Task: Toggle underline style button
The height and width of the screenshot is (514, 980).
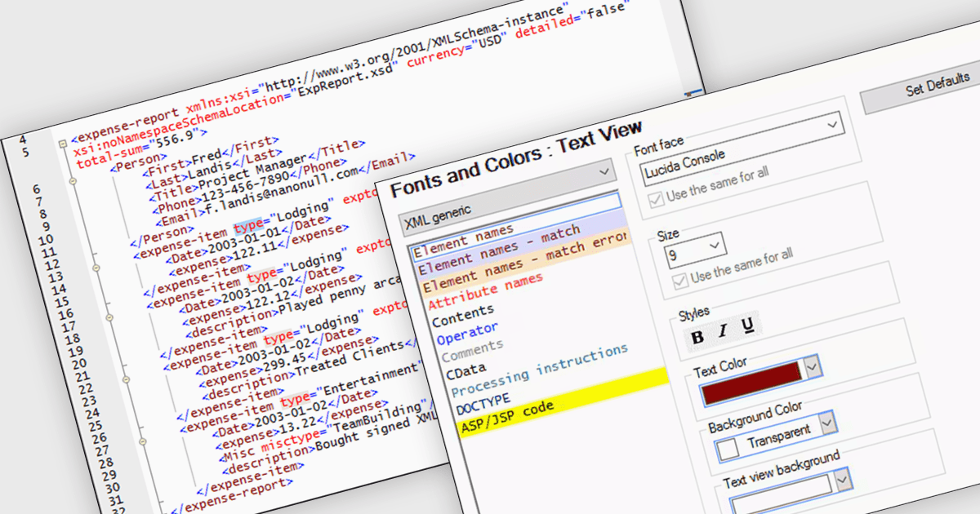Action: 747,328
